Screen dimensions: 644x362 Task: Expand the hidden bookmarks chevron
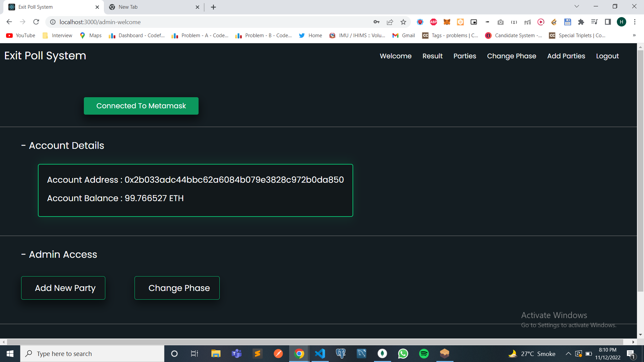click(634, 36)
